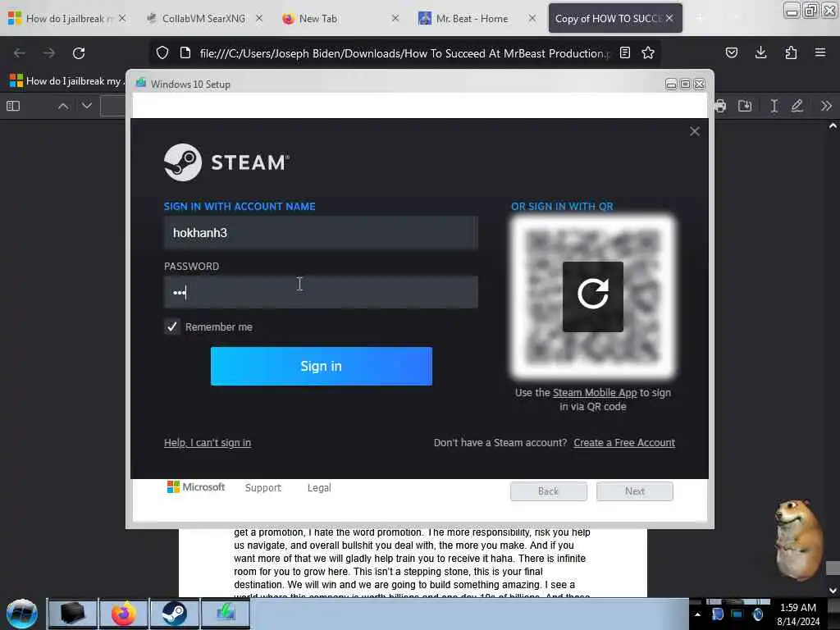Open the Steam Mobile App link

click(595, 393)
